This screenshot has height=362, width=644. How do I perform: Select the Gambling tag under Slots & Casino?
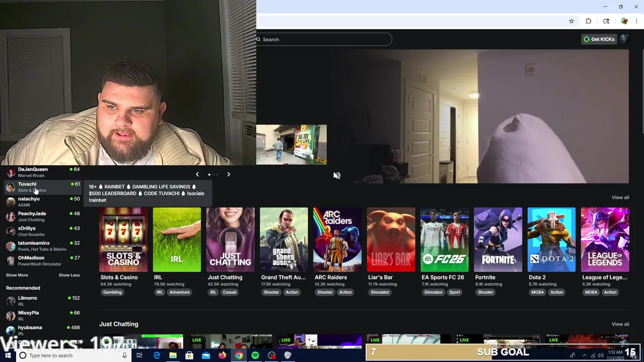click(112, 292)
